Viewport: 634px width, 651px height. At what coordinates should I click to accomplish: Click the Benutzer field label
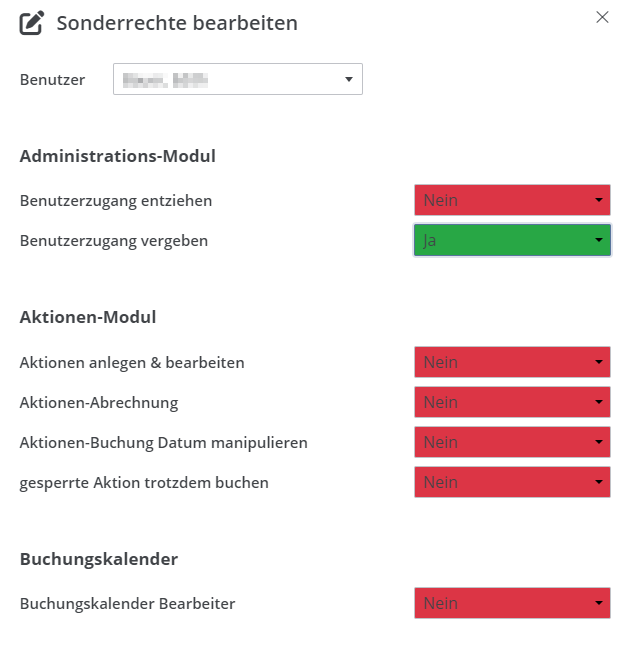52,80
